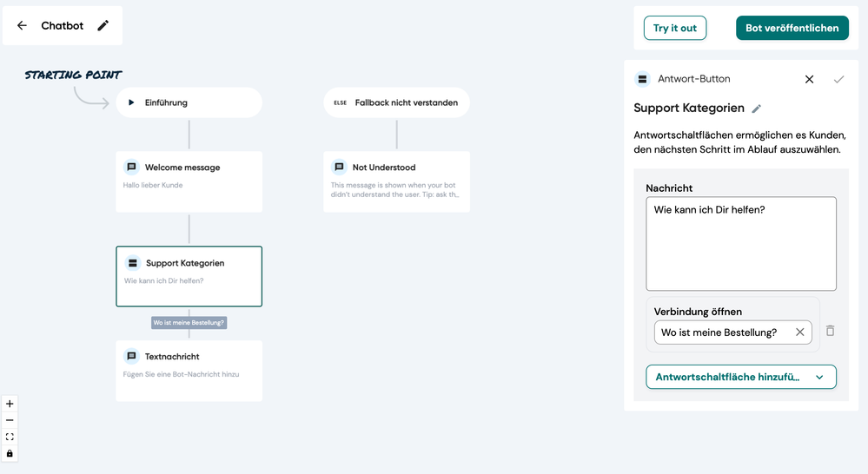This screenshot has width=868, height=474.
Task: Click the Try it out button
Action: click(675, 28)
